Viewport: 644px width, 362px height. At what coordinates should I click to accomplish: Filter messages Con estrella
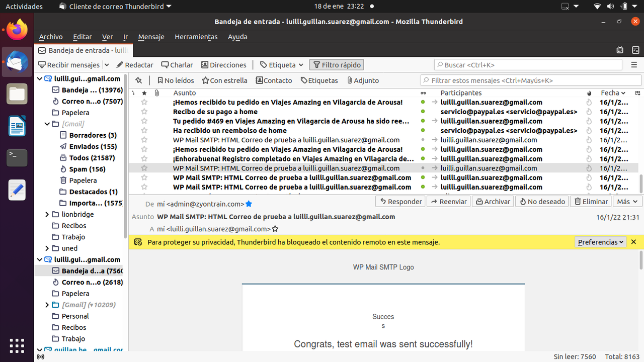tap(224, 80)
